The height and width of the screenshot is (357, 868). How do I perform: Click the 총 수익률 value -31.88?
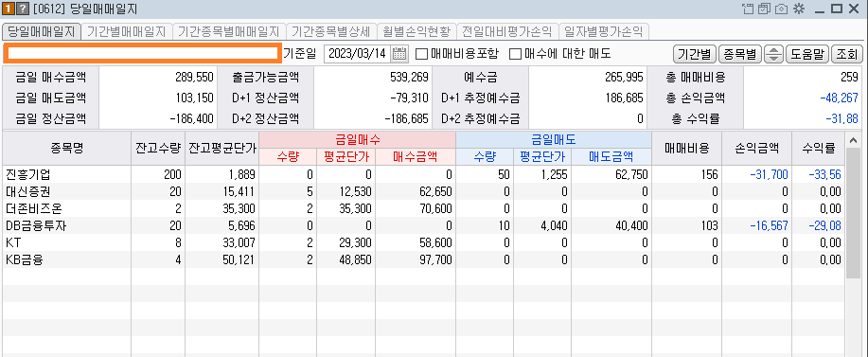[841, 118]
